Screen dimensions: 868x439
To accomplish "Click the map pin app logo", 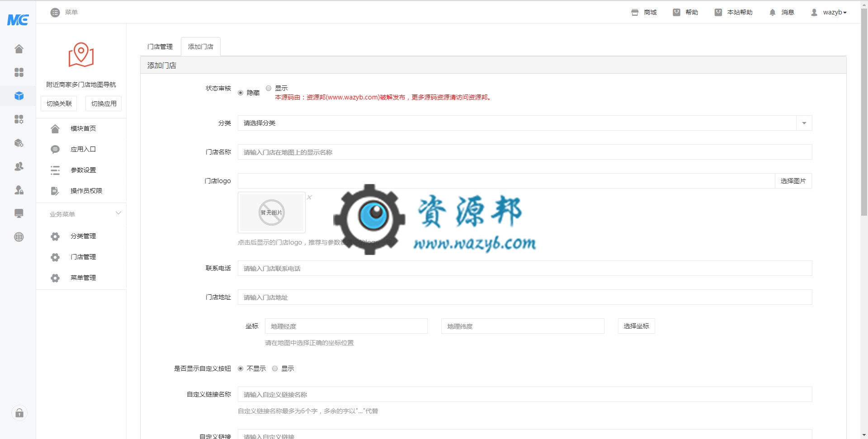I will click(x=81, y=55).
